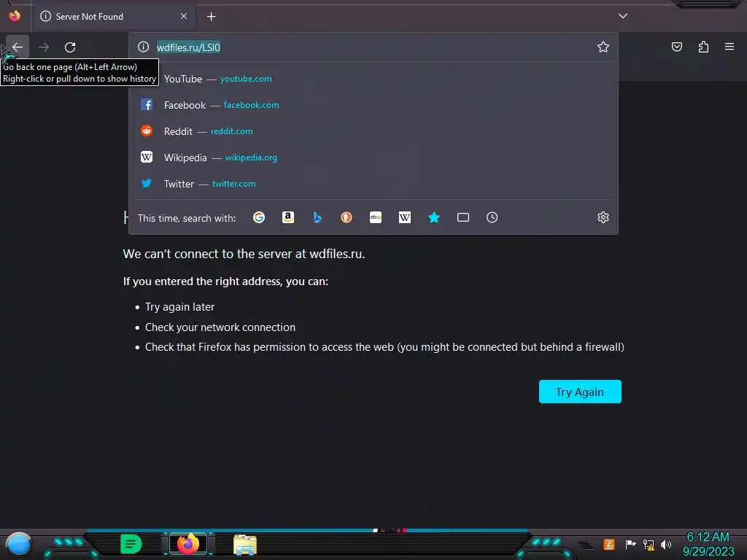Search this time with Bing
Viewport: 747px width, 560px height.
(x=317, y=217)
